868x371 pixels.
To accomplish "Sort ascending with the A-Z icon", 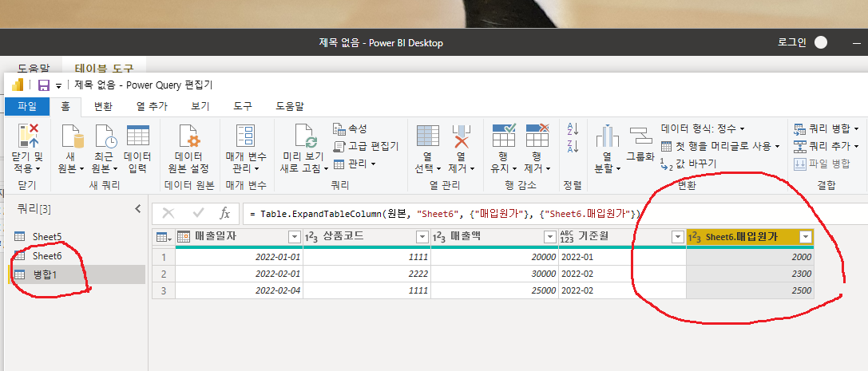I will point(573,129).
